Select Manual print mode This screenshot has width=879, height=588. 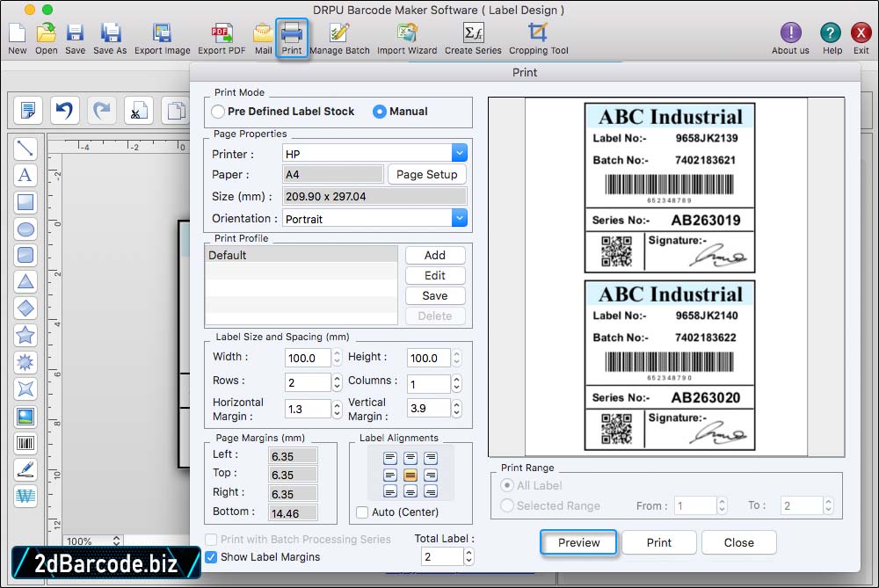pyautogui.click(x=380, y=112)
